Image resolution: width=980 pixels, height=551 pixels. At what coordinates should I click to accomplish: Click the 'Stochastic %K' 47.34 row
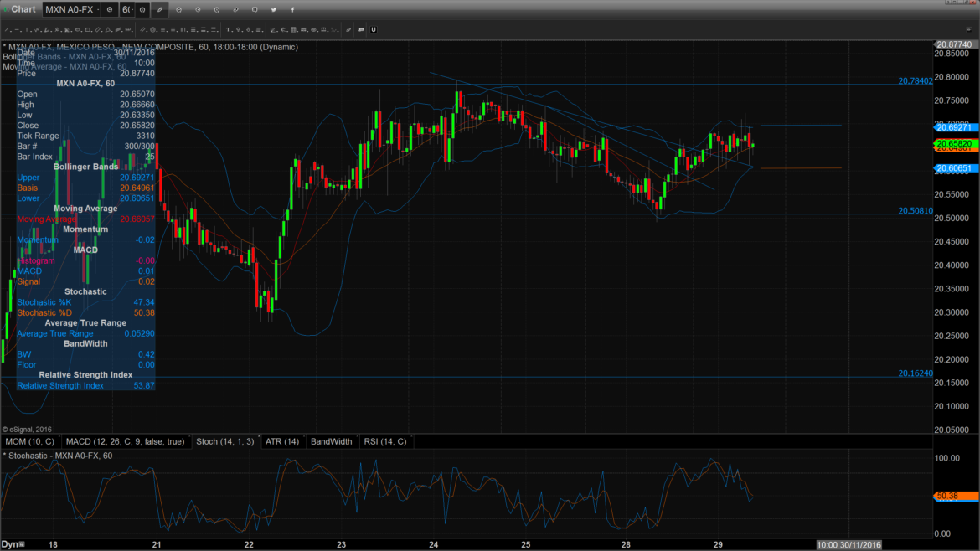pos(85,302)
